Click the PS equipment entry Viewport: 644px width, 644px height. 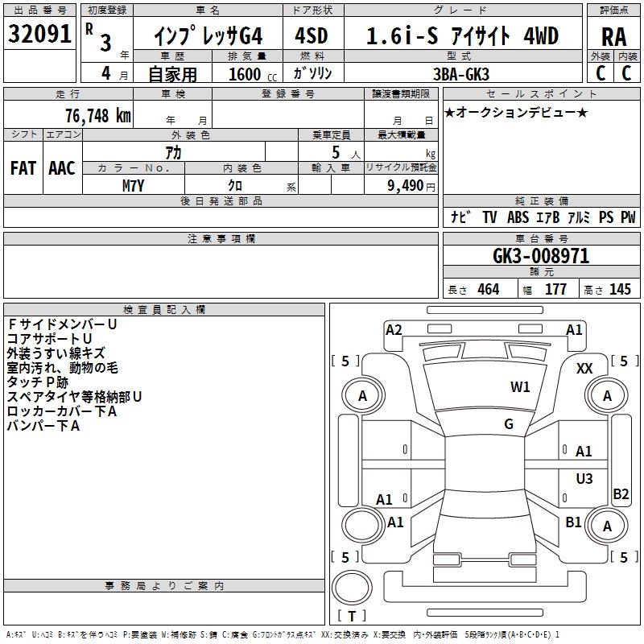click(606, 217)
